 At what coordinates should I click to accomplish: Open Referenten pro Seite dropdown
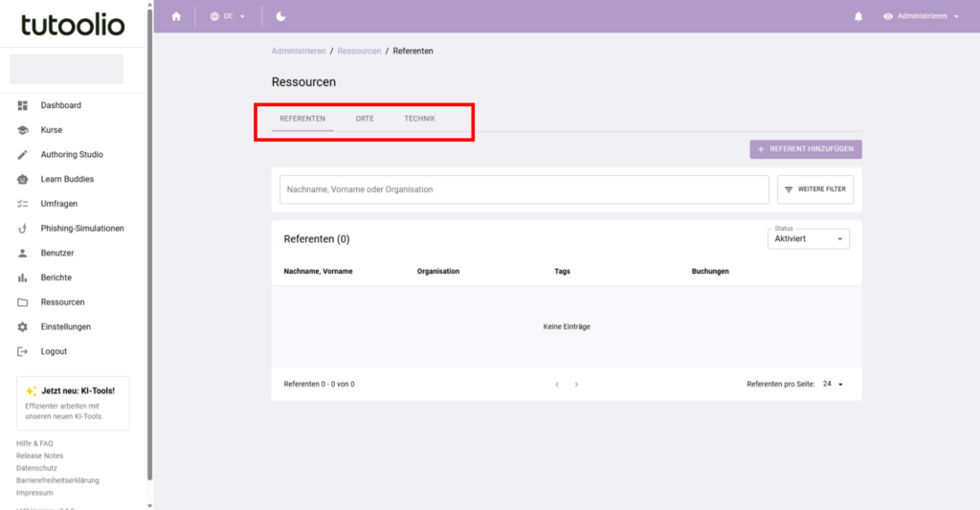[x=834, y=385]
